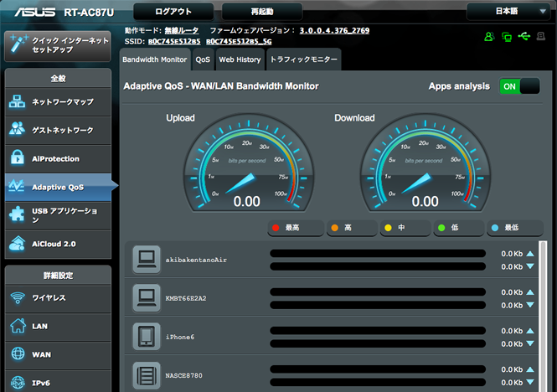Click KMBT66E2A2 upload arrow icon
Screen dimensions: 557x392
[530, 292]
